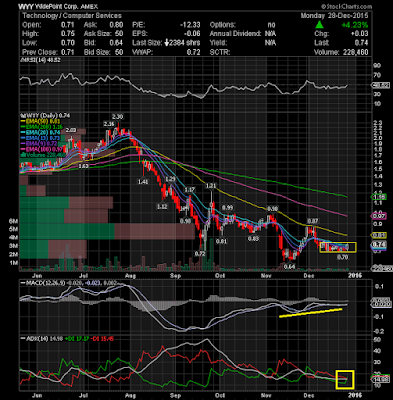Click the green up-triangle change indicator
The height and width of the screenshot is (400, 393).
[320, 25]
